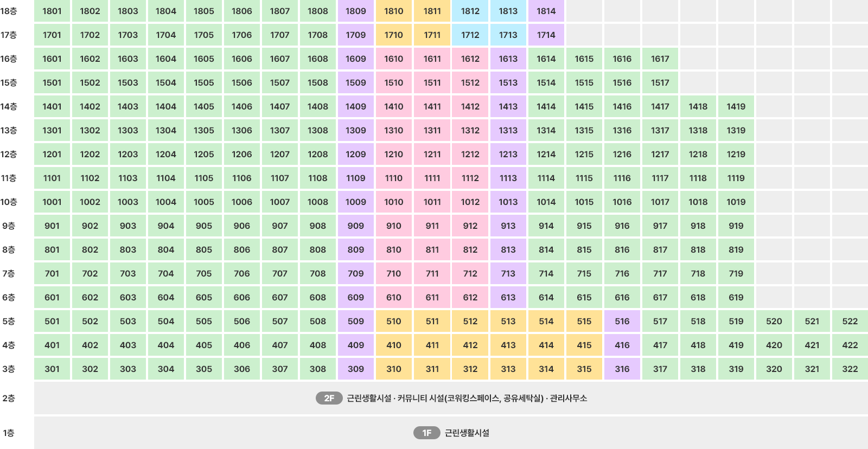Click unit 516 purple cell
The height and width of the screenshot is (449, 868).
pyautogui.click(x=622, y=321)
